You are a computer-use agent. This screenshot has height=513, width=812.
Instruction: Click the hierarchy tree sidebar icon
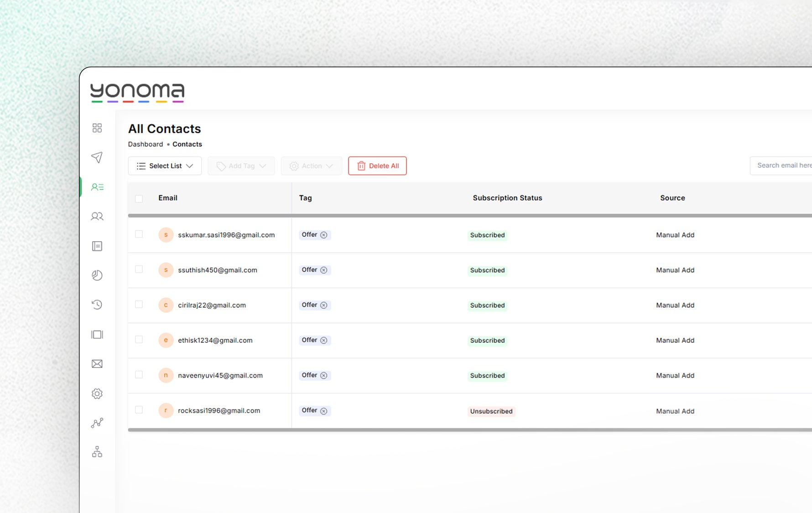tap(97, 452)
